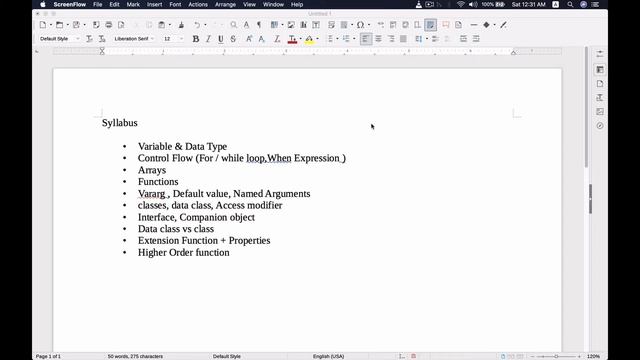Open the Help menu
The height and width of the screenshot is (360, 640).
(x=297, y=4)
